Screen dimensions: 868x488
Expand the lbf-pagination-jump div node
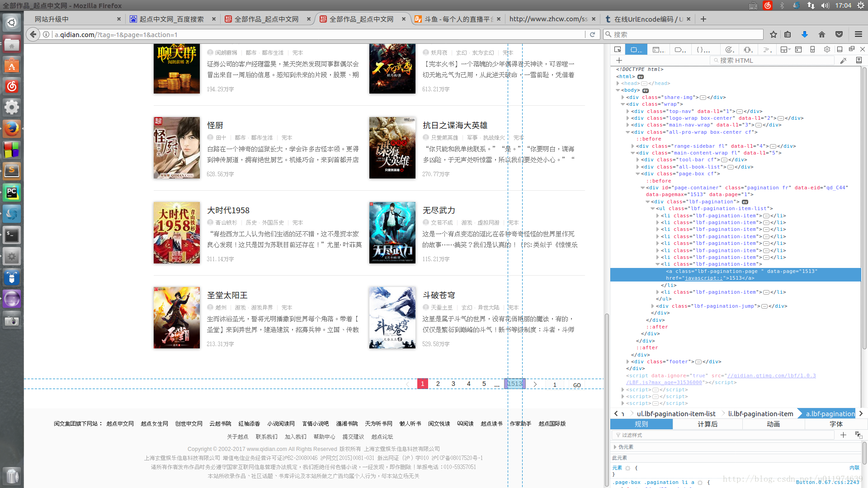(652, 306)
